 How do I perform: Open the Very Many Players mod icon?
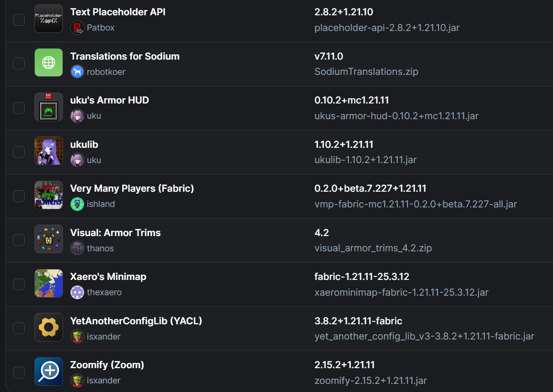pos(49,195)
